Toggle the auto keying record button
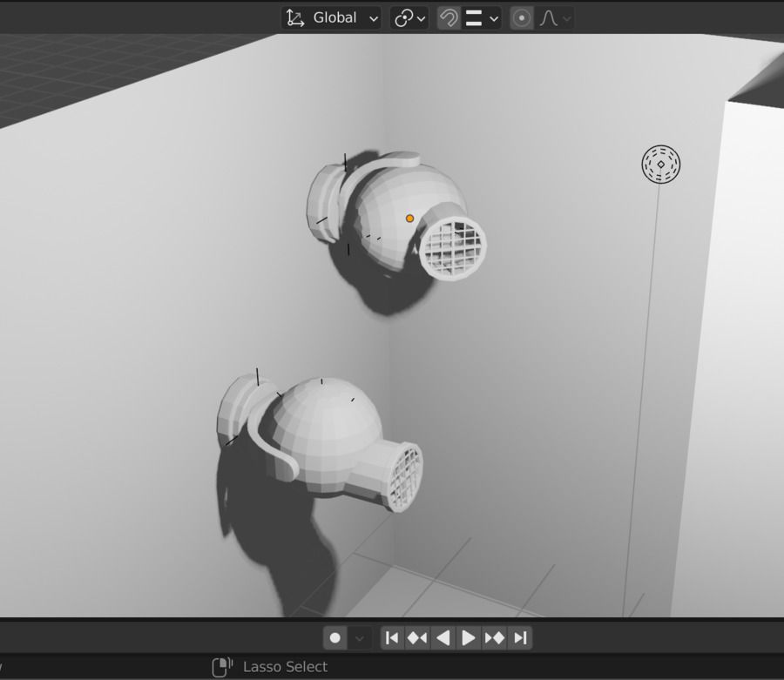Screen dimensions: 784x680 point(335,638)
